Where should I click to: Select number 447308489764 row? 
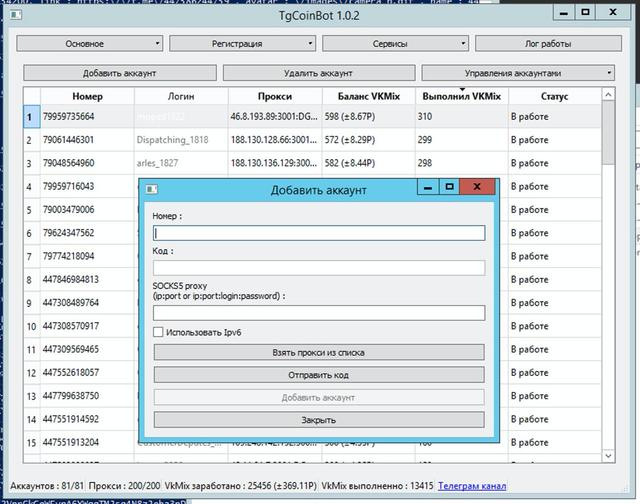pos(87,302)
